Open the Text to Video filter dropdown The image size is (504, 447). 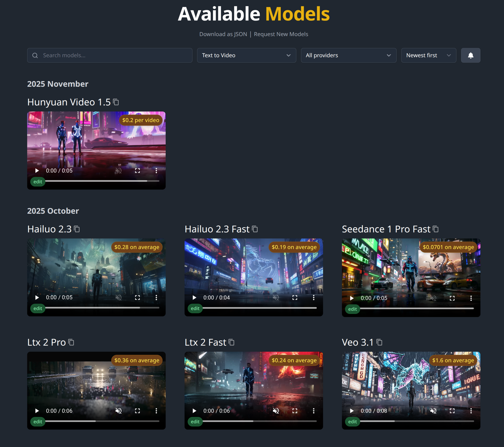[x=246, y=55]
